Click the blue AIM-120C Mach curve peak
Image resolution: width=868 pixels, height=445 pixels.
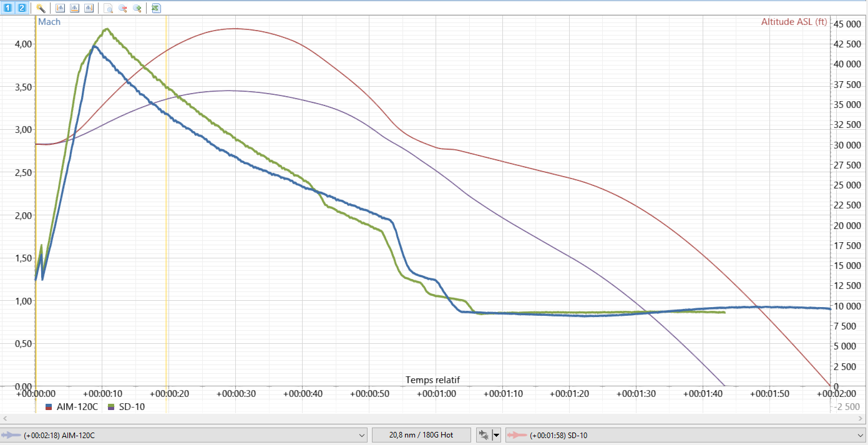[x=94, y=46]
